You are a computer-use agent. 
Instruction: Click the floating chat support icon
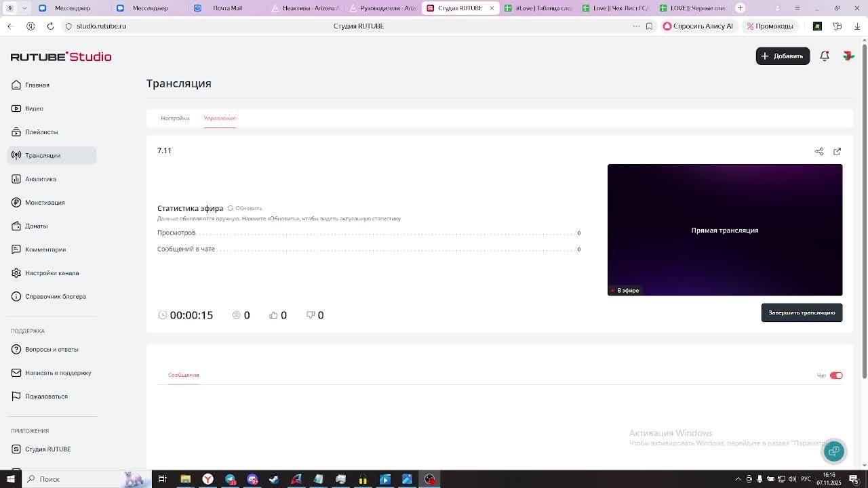[x=834, y=451]
